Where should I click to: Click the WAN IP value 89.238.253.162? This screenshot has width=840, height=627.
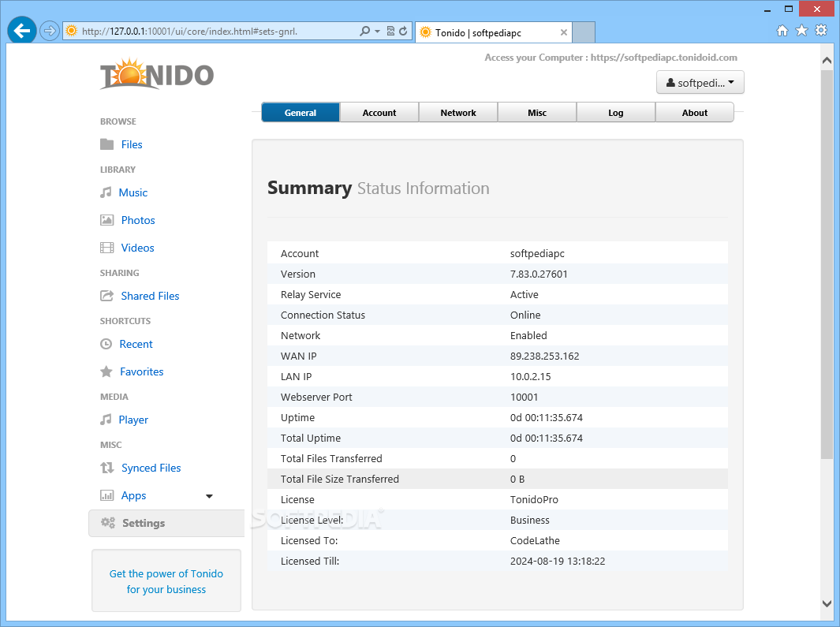pos(544,356)
